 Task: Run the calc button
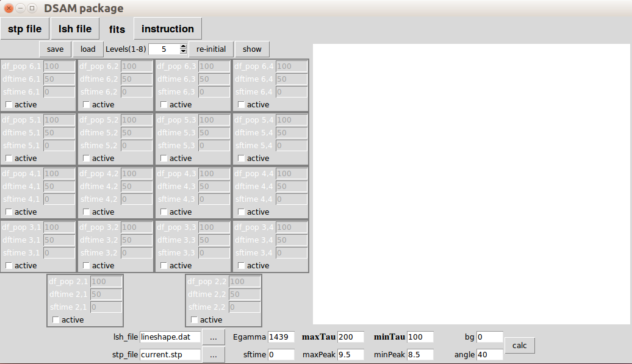(x=520, y=346)
